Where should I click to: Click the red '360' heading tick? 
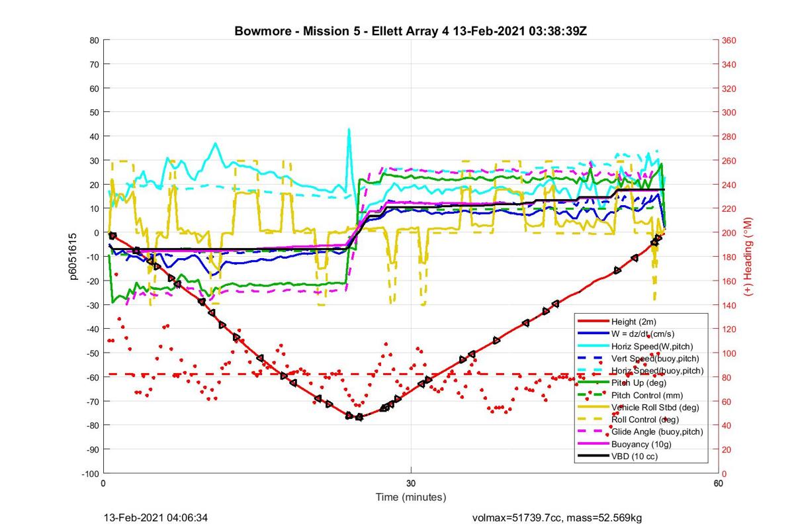click(730, 40)
